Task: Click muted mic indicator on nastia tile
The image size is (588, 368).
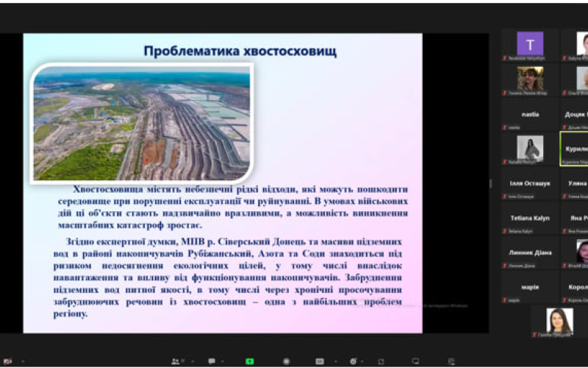Action: point(505,127)
